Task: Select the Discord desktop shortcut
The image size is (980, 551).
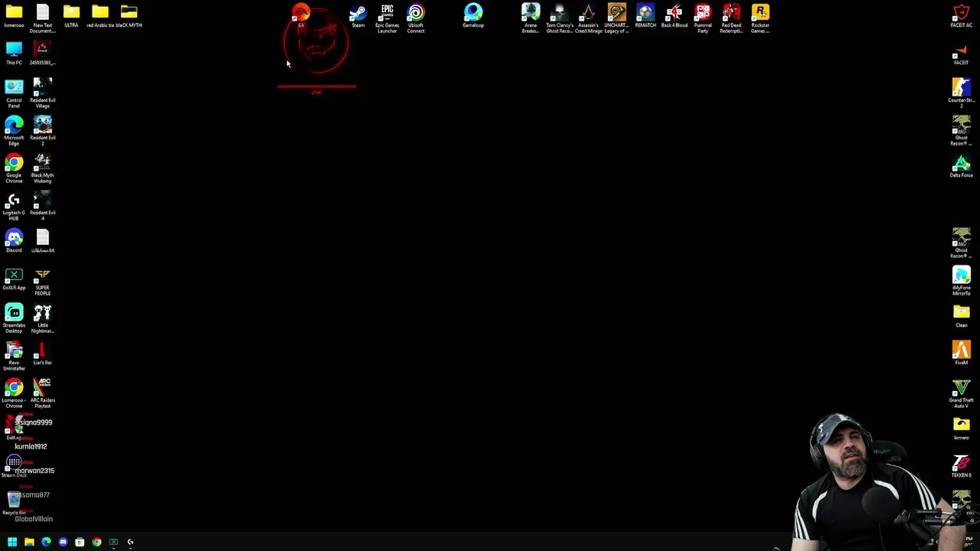Action: 14,241
